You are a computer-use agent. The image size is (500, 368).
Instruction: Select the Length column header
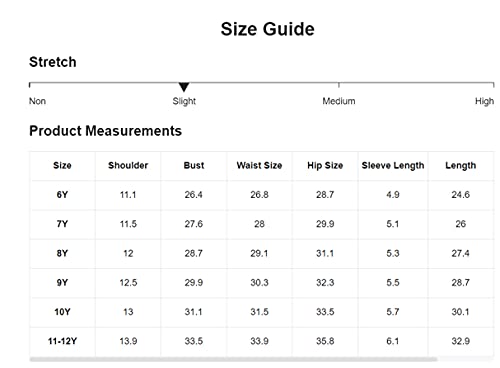click(x=461, y=165)
